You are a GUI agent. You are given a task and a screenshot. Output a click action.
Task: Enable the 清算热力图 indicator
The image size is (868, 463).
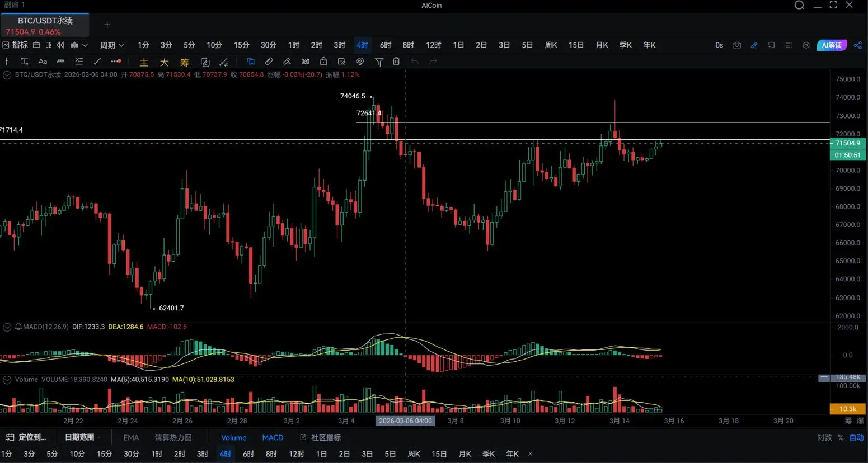[173, 438]
